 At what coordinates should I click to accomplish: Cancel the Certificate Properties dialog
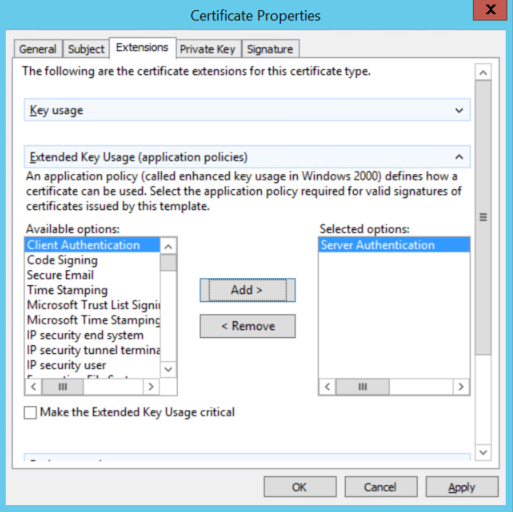click(x=381, y=487)
